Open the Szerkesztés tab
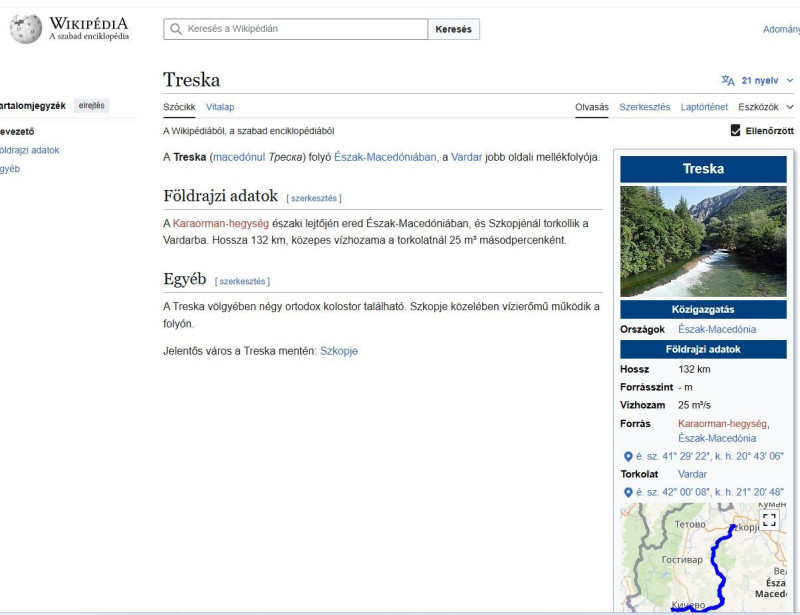The height and width of the screenshot is (615, 800). (x=644, y=107)
